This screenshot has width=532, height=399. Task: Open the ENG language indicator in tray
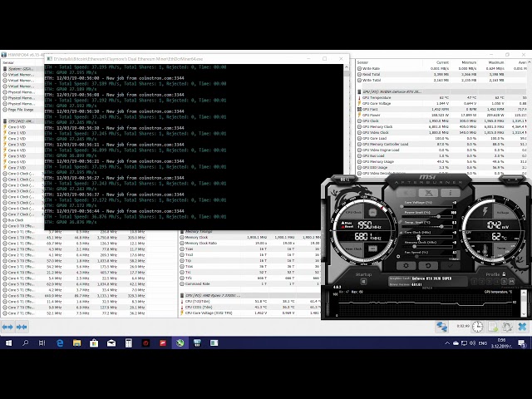click(482, 343)
